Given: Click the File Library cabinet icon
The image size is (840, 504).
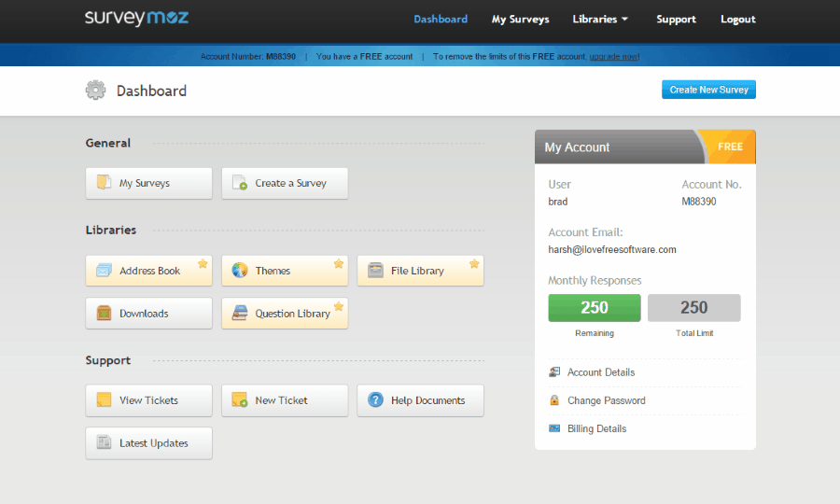Looking at the screenshot, I should click(375, 270).
